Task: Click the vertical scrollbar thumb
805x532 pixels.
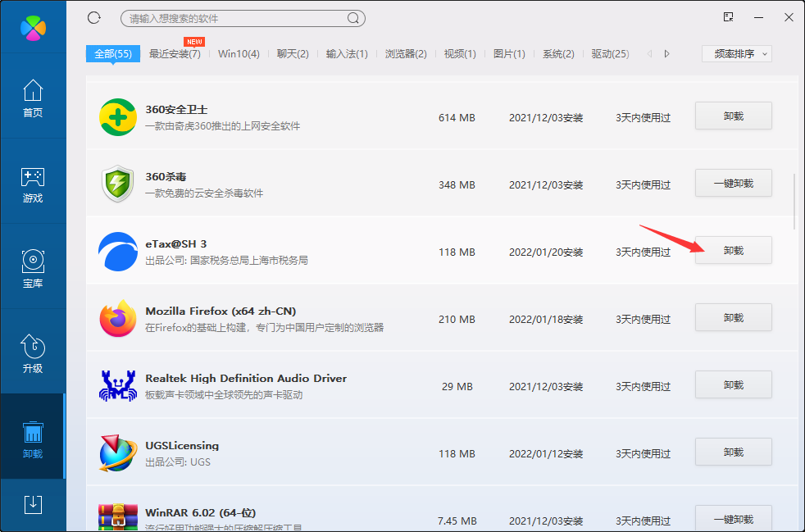Action: tap(794, 202)
